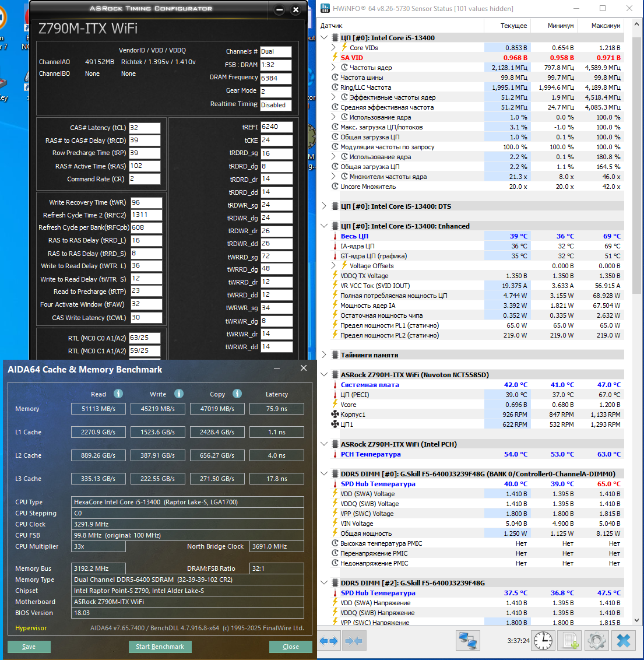Click the thermometer icon of Системная плата row

click(335, 385)
